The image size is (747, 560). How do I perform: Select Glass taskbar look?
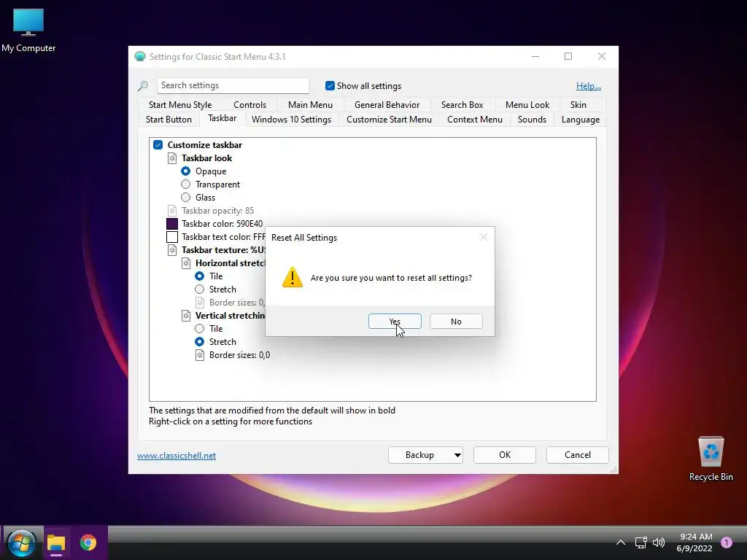(186, 197)
